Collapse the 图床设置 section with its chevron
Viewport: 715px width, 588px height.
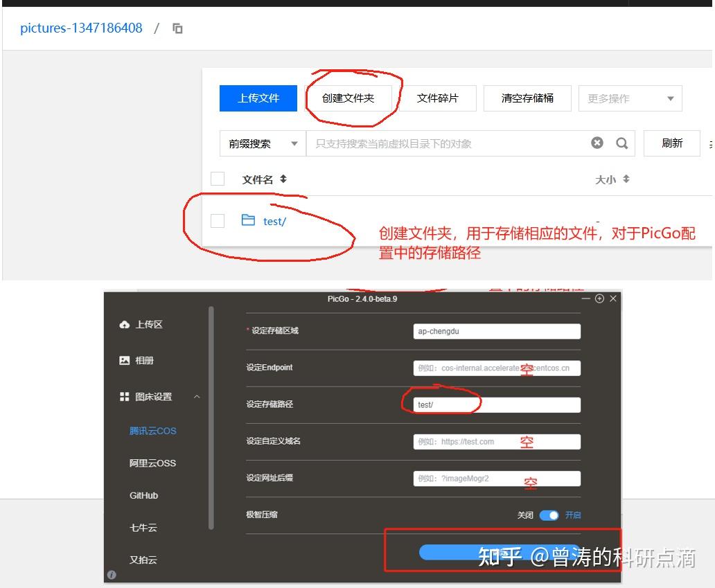coord(197,396)
